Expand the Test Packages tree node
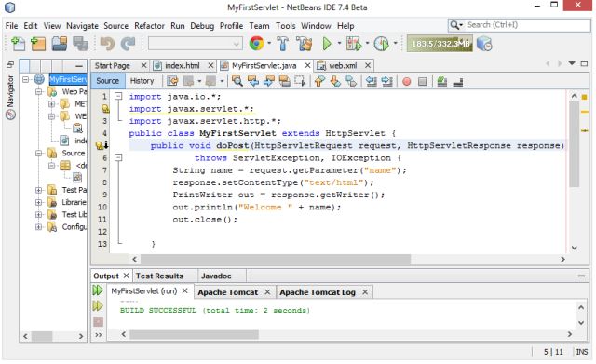Viewport: 596px width, 364px height. click(38, 190)
